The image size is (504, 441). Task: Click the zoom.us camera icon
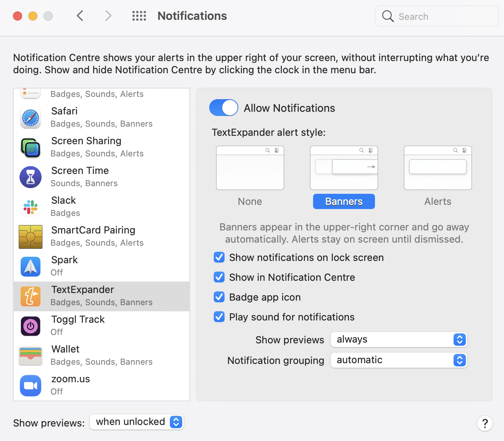pyautogui.click(x=31, y=386)
